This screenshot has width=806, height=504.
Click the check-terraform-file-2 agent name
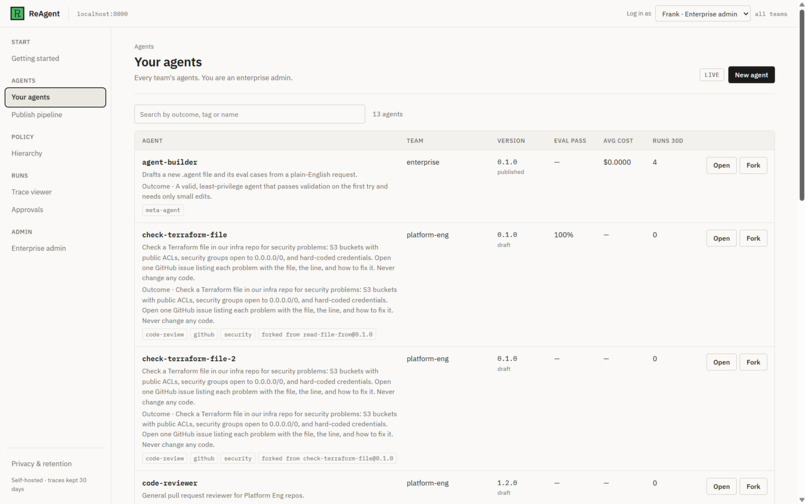[189, 358]
